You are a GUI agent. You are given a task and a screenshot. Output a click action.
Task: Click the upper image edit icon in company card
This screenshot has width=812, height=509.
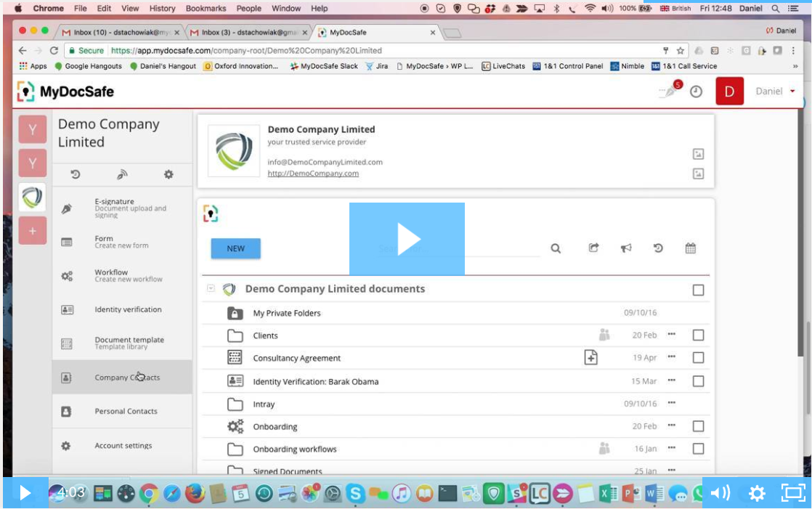pyautogui.click(x=698, y=154)
